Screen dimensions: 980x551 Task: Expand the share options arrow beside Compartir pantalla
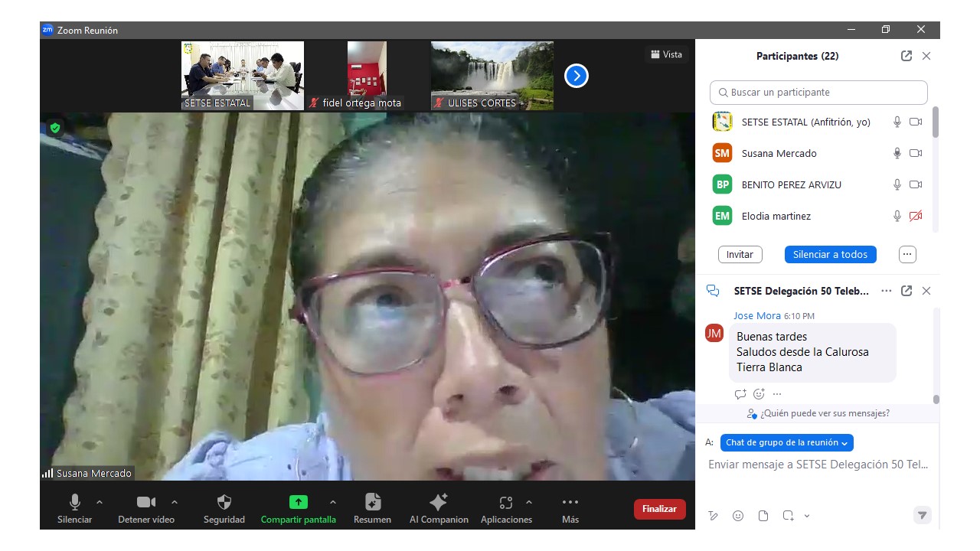coord(332,502)
